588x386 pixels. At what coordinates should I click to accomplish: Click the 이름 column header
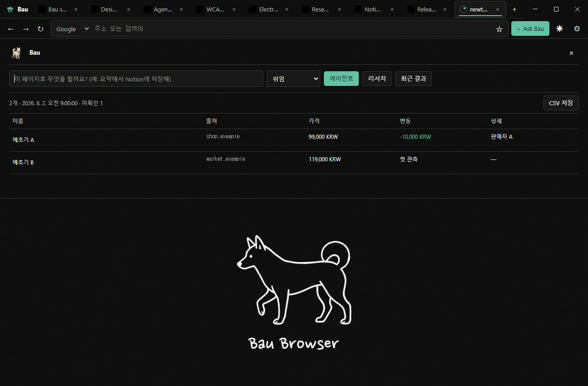(x=18, y=121)
